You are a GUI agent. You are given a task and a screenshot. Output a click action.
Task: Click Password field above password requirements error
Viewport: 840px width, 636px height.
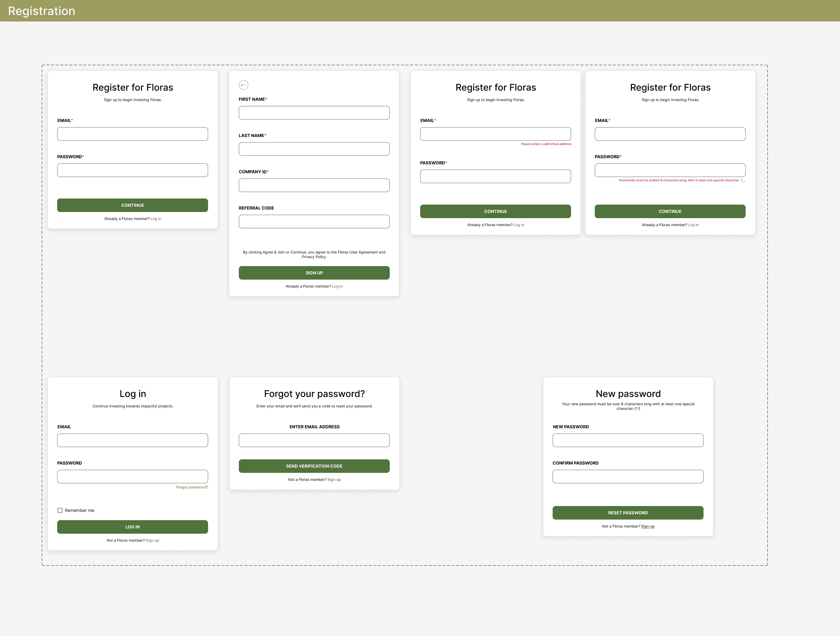[670, 170]
